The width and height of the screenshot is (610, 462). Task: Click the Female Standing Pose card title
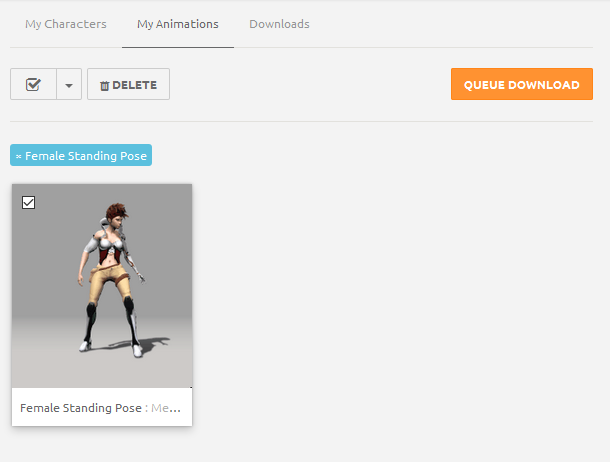coord(100,408)
